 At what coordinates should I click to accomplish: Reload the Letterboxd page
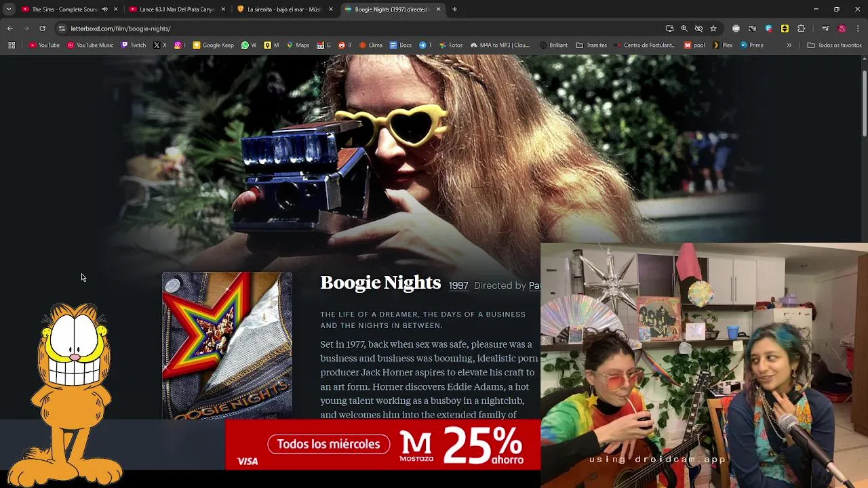click(42, 28)
